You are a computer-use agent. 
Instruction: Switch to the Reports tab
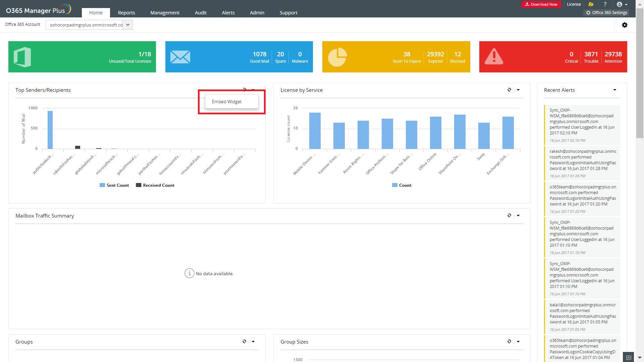pos(126,13)
